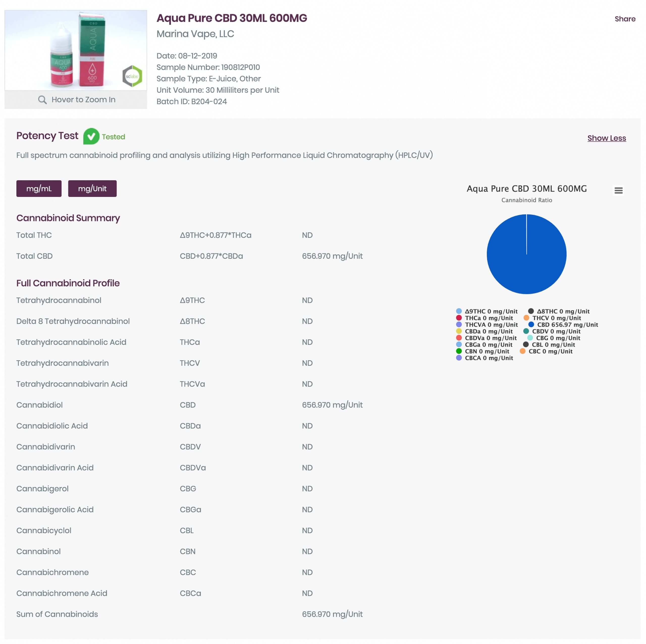Screen dimensions: 646x644
Task: Collapse potency section with Show Less
Action: pyautogui.click(x=606, y=138)
